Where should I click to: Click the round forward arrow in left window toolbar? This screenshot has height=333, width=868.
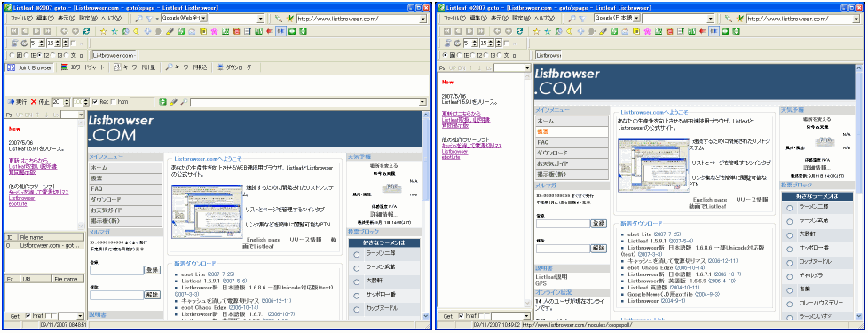(x=75, y=31)
